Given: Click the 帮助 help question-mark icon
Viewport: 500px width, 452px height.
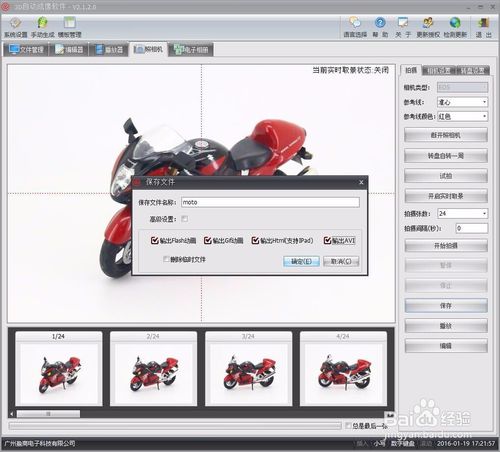Looking at the screenshot, I should coord(380,27).
